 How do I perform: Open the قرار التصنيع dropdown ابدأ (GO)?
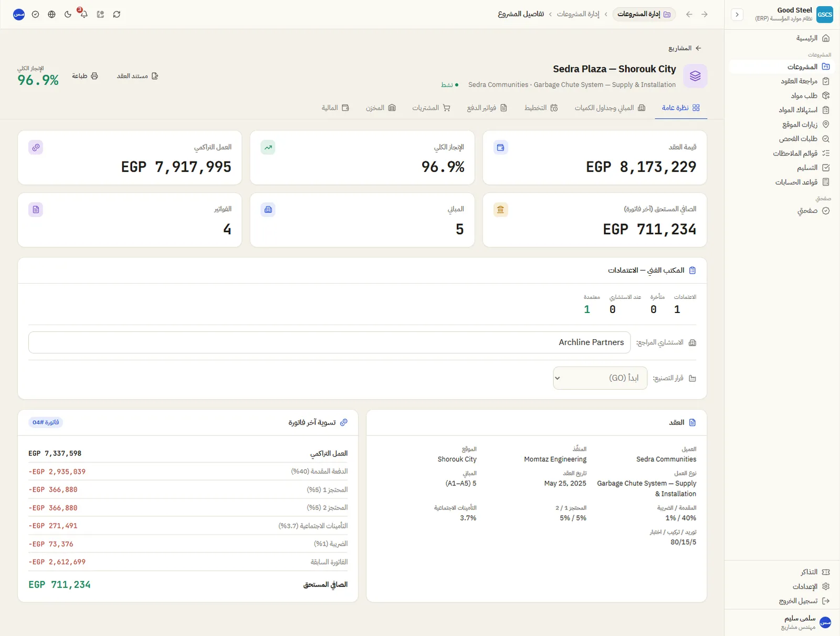pyautogui.click(x=600, y=378)
